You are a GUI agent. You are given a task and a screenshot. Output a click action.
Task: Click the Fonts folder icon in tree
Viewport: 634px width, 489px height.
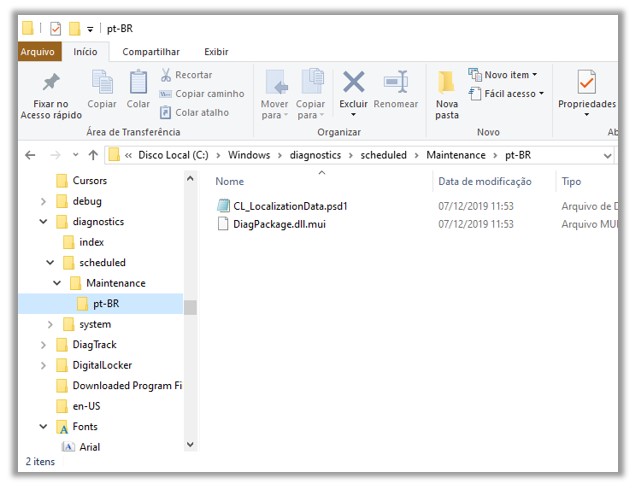click(x=62, y=427)
